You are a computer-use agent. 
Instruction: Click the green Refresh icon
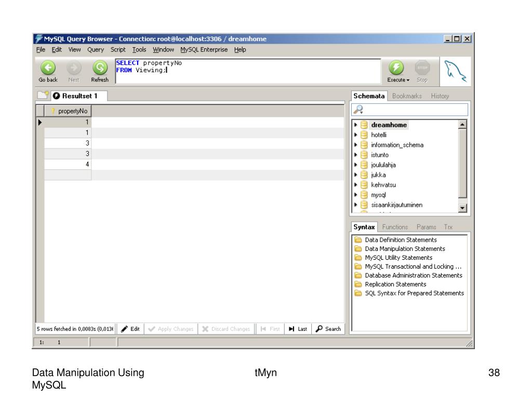100,68
